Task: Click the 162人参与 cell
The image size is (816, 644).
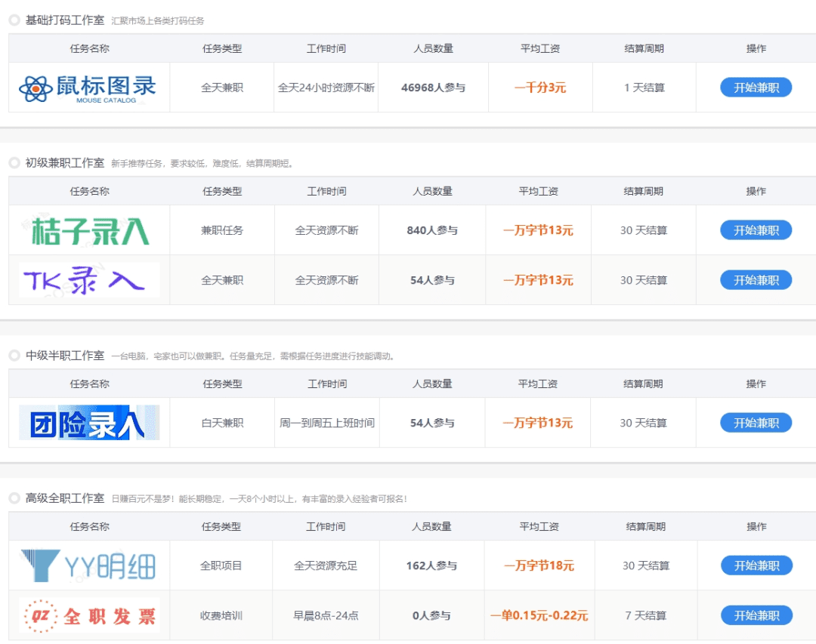Action: [431, 565]
